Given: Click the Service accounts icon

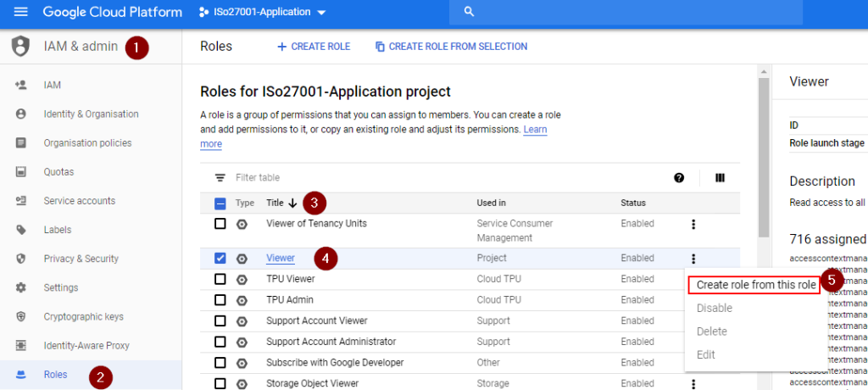Looking at the screenshot, I should (21, 201).
